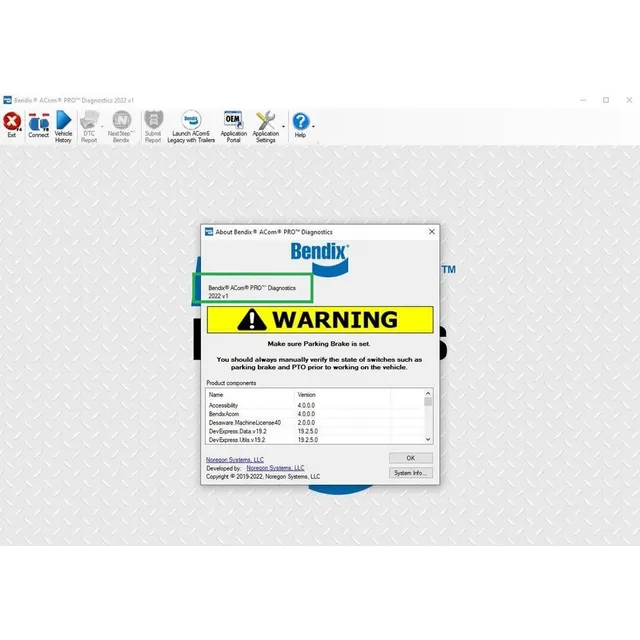Click Noregon link next to Developed by
640x640 pixels.
pos(276,468)
